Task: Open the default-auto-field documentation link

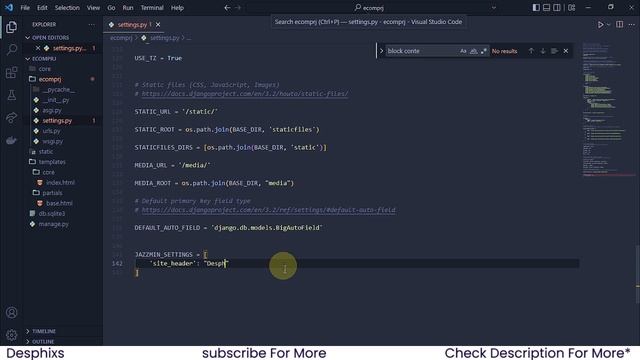Action: (x=269, y=210)
